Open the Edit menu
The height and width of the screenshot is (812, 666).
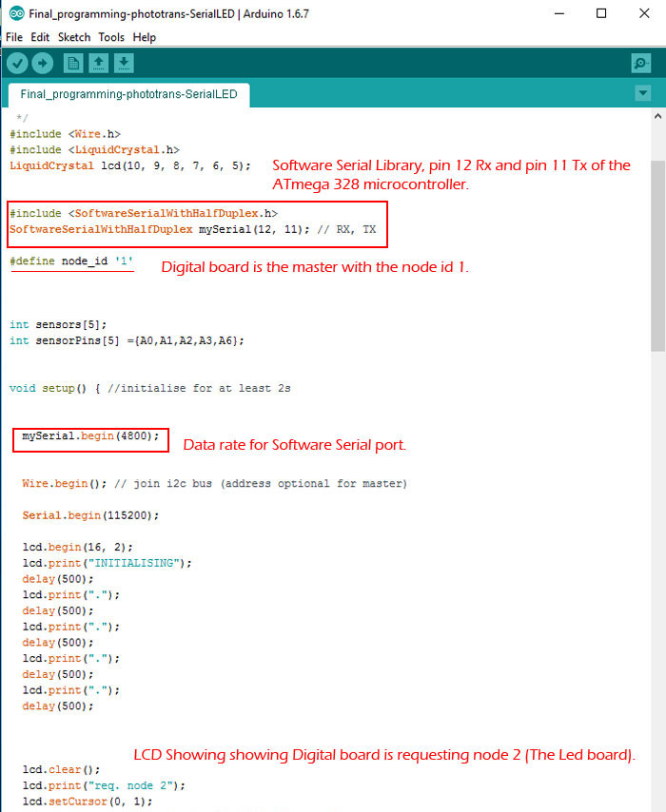40,37
